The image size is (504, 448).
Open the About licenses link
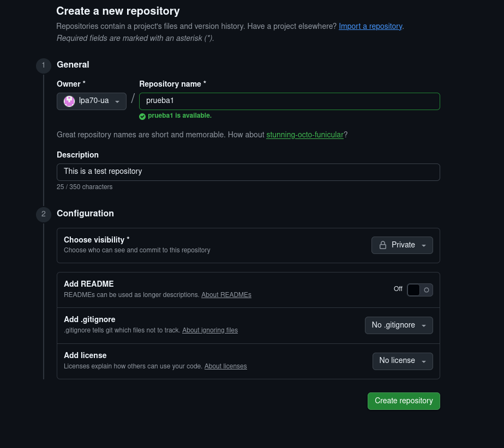click(x=225, y=366)
